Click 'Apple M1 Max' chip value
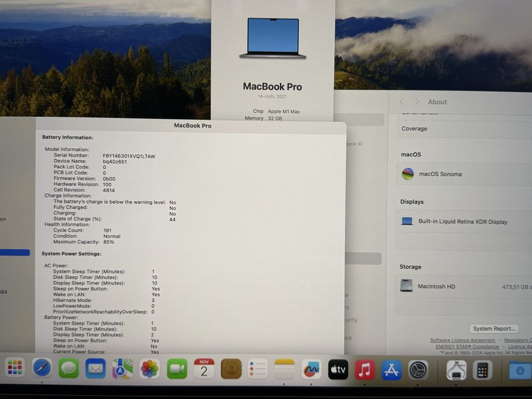 283,111
